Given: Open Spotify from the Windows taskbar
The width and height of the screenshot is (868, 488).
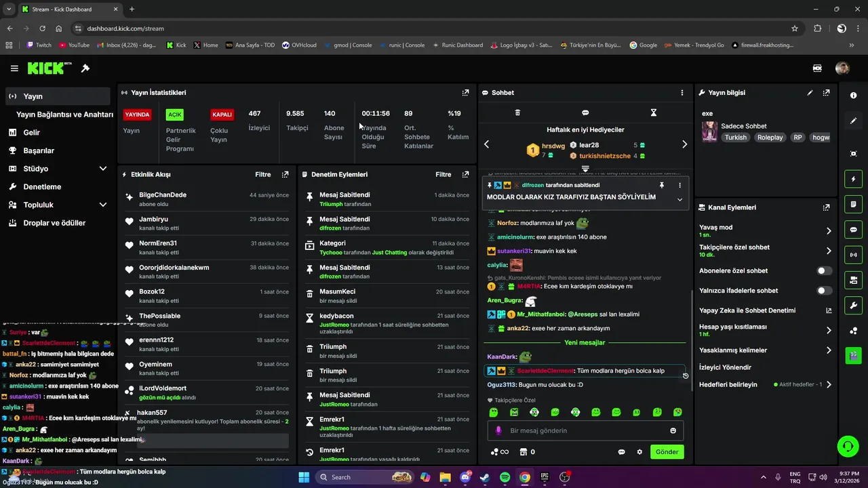Looking at the screenshot, I should coord(505,477).
